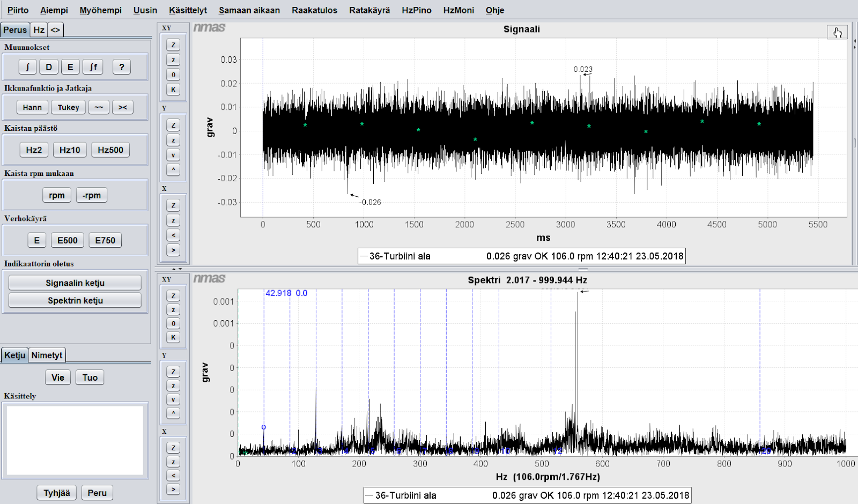Screen dimensions: 858x504
Task: Signaali panel Y group: click capital Z
Action: tap(173, 125)
